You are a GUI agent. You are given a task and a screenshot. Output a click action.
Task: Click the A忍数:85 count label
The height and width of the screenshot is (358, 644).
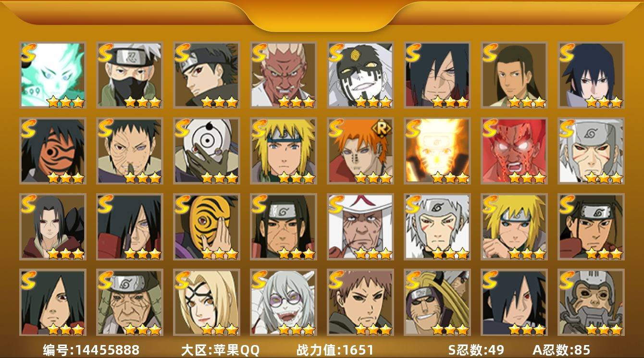point(561,350)
